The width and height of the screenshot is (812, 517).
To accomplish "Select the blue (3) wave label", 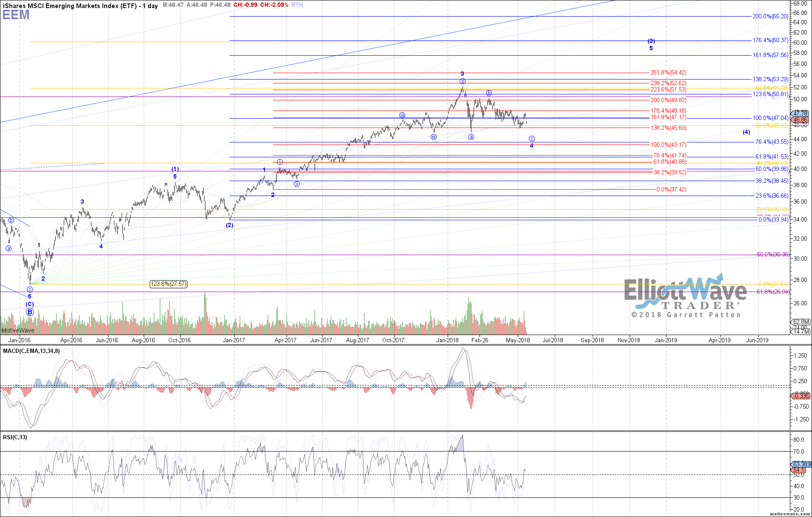I will (x=651, y=41).
